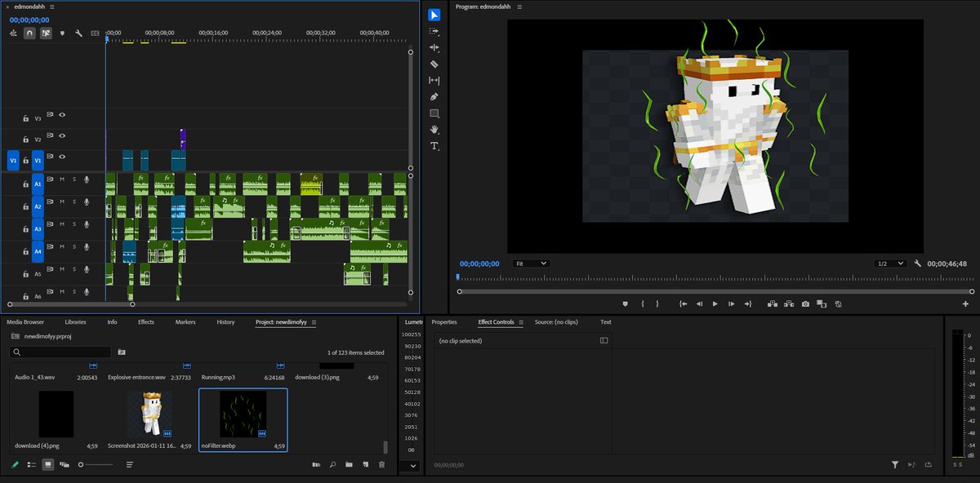Open the Media Browser tab
The width and height of the screenshot is (980, 483).
click(25, 322)
